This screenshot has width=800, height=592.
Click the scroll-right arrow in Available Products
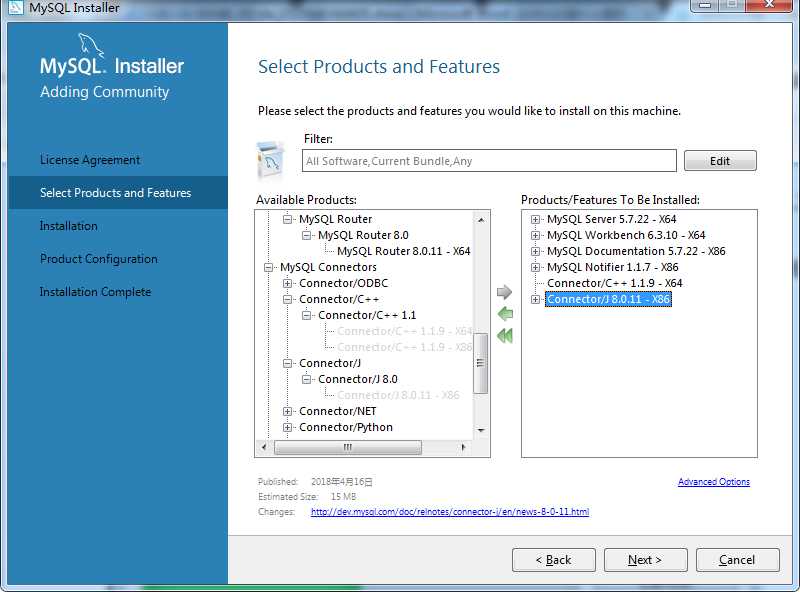pos(463,447)
